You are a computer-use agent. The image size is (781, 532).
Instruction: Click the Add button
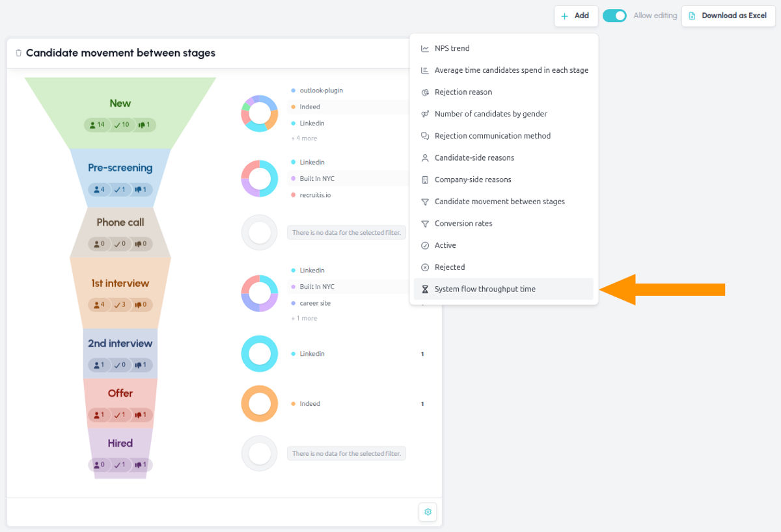click(x=575, y=16)
